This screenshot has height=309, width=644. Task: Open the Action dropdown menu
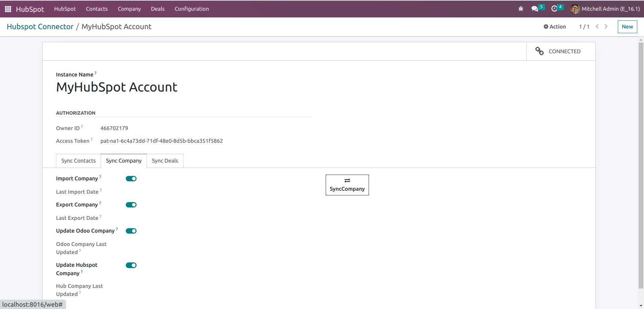555,26
